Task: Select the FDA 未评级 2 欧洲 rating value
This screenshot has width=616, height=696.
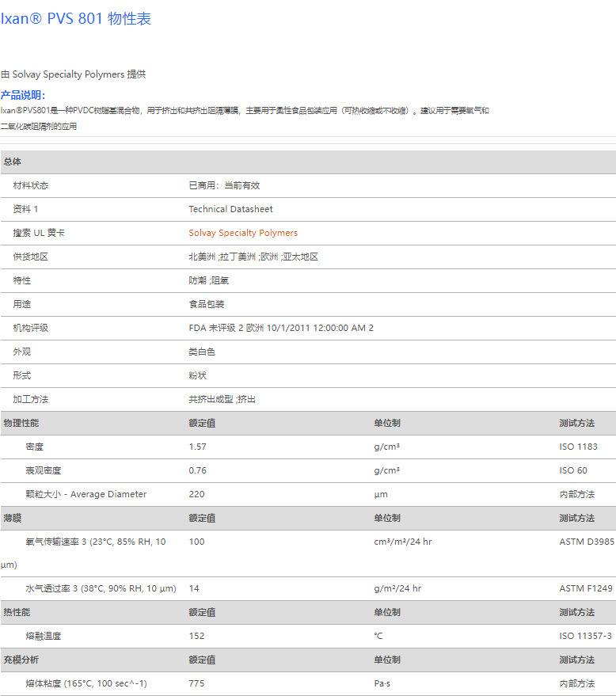Action: 281,328
